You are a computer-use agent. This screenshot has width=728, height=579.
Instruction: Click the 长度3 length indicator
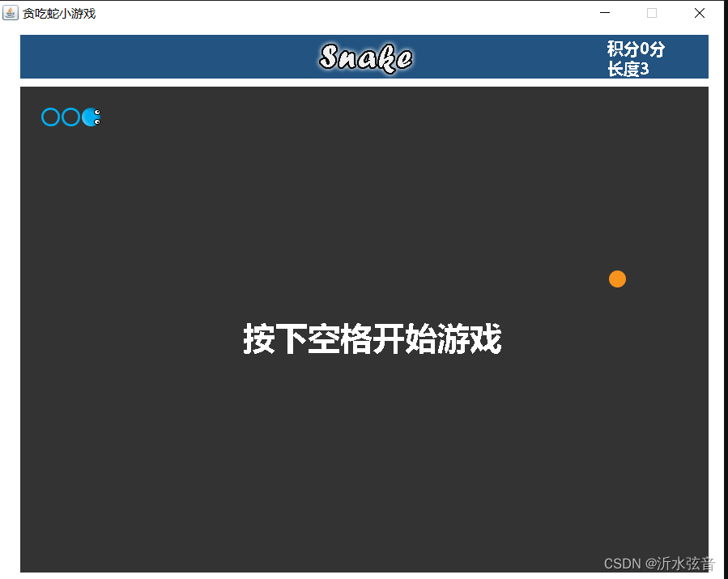pyautogui.click(x=629, y=68)
